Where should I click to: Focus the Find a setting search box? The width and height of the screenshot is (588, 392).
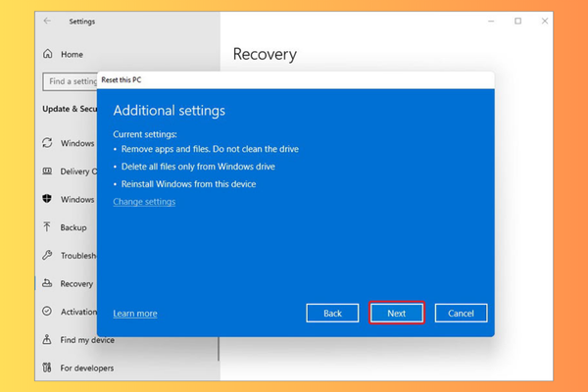pos(71,81)
